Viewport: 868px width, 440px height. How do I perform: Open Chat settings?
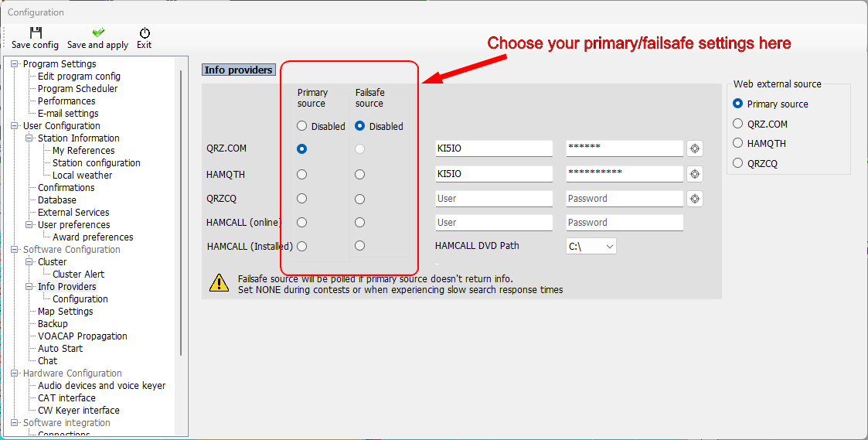(48, 361)
